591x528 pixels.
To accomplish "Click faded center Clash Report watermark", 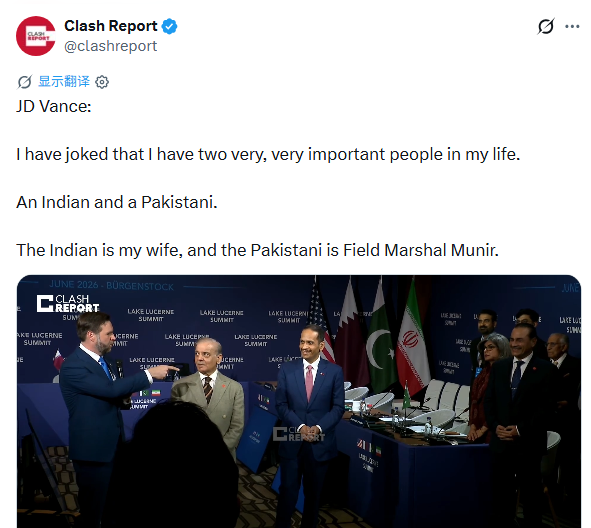I will pyautogui.click(x=299, y=434).
